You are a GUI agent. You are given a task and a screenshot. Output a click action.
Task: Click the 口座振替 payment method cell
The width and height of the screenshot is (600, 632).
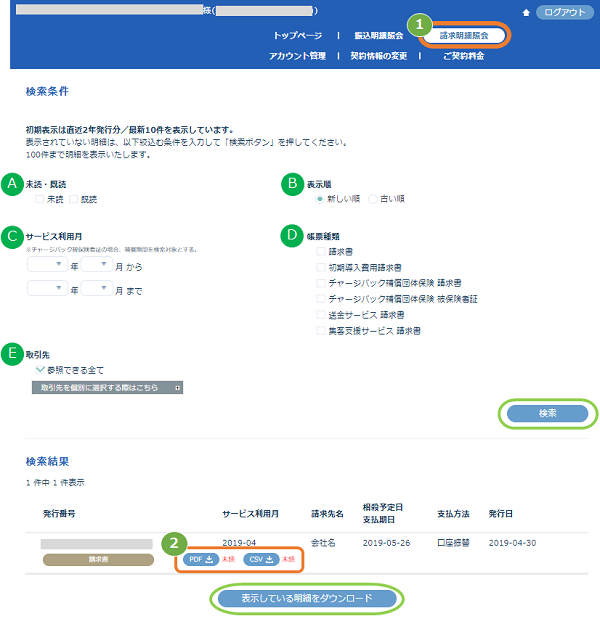click(453, 543)
